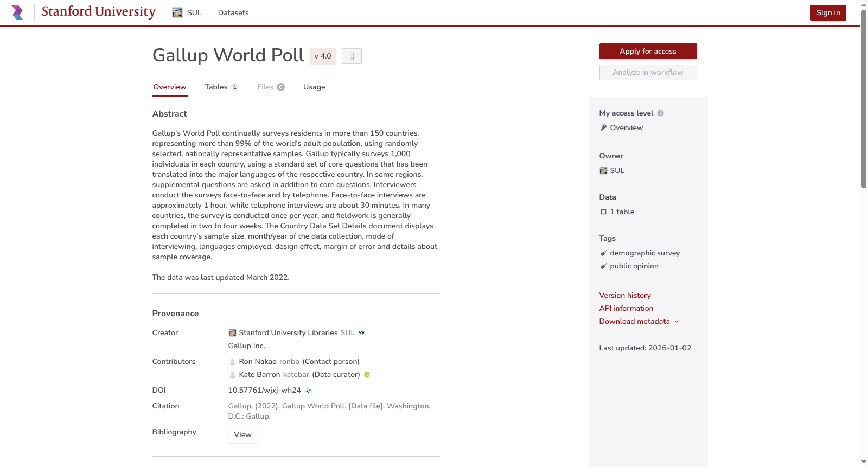Open the 1 table link in sidebar
Screen dimensions: 868x467
622,212
